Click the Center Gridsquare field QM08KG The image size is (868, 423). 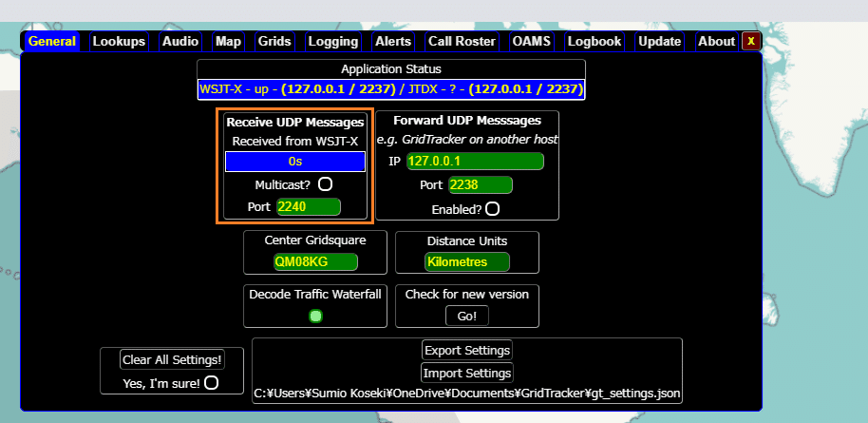pyautogui.click(x=315, y=261)
